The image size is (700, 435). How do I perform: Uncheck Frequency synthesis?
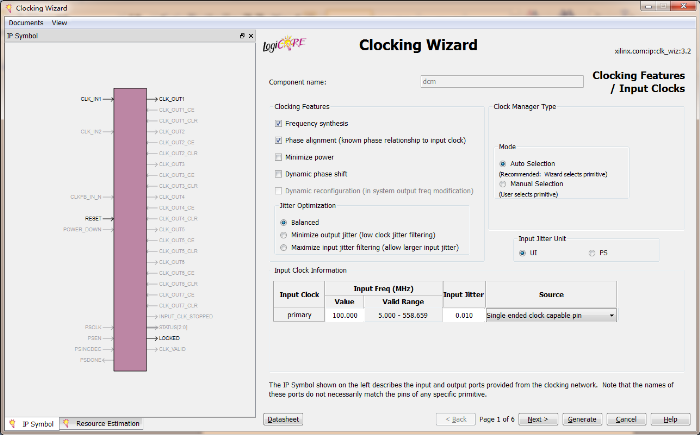279,124
